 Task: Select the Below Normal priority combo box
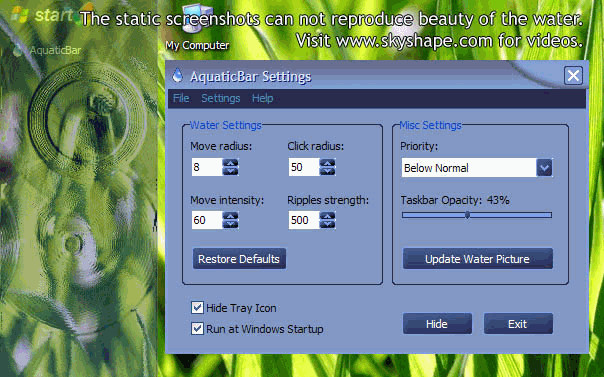click(477, 168)
